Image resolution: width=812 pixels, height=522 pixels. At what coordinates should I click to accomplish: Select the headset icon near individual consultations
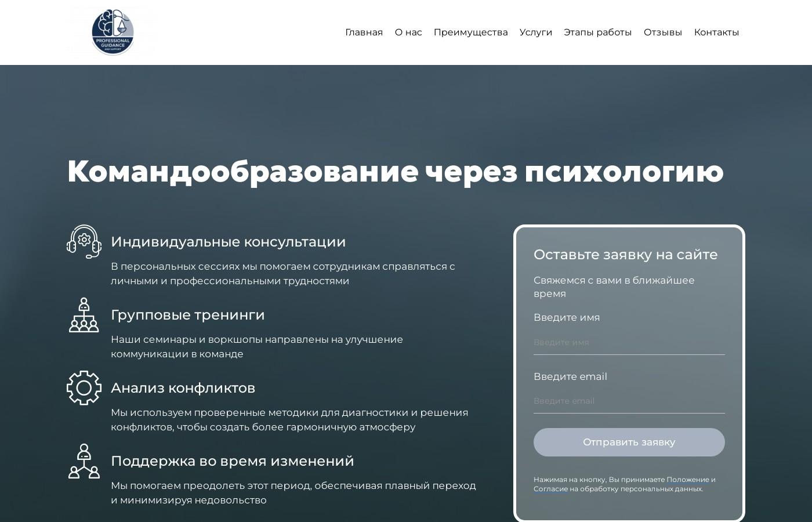coord(84,242)
